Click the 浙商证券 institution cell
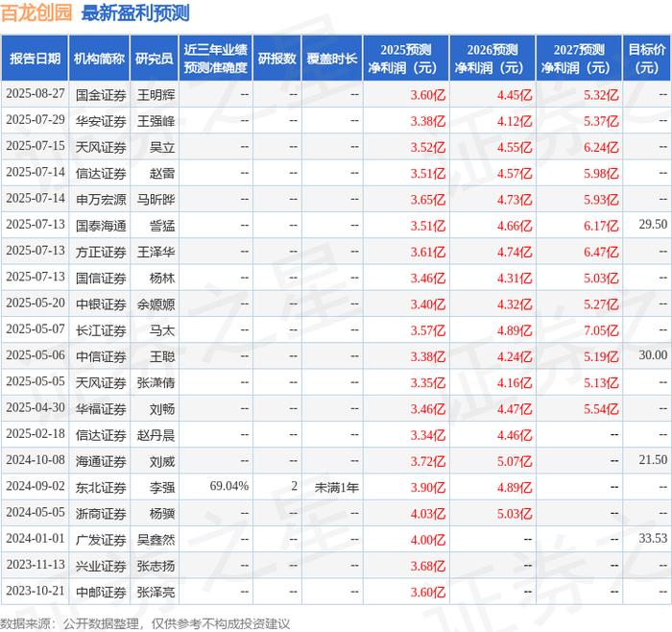Screen dimensions: 672x632 (x=101, y=514)
